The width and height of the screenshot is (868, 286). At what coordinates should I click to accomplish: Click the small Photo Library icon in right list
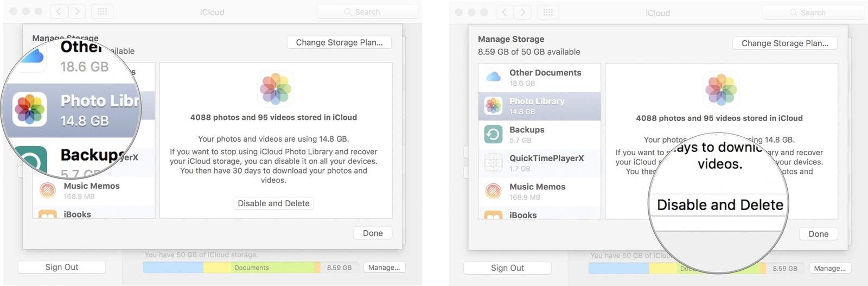[x=493, y=106]
